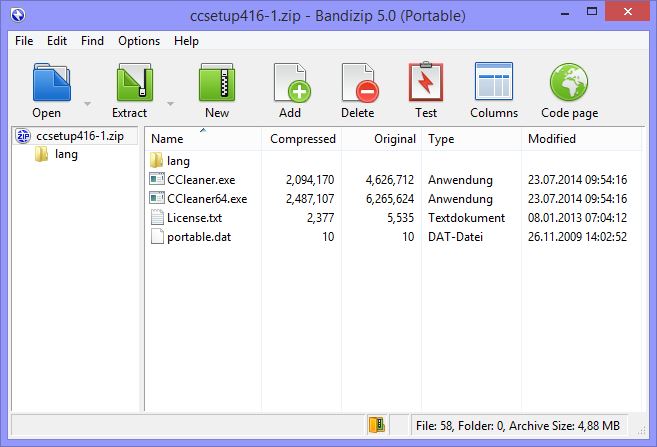Click the Extract toolbar icon
Image resolution: width=657 pixels, height=447 pixels.
135,82
